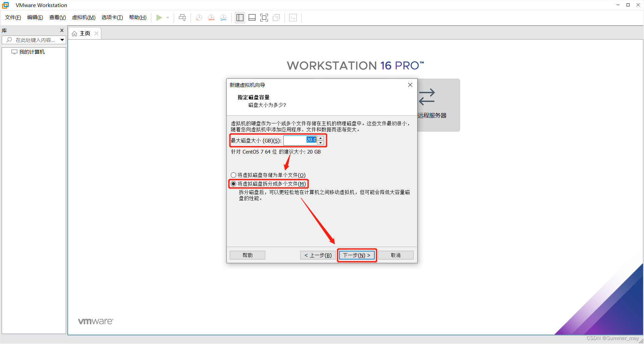Viewport: 644px width, 344px height.
Task: Toggle the thumbnail bar view icon
Action: coord(252,17)
